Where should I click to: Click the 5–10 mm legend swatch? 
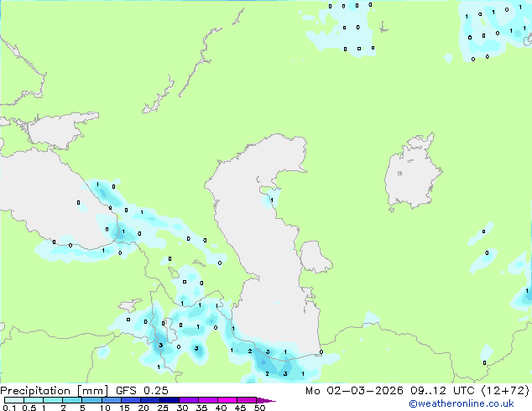point(91,400)
